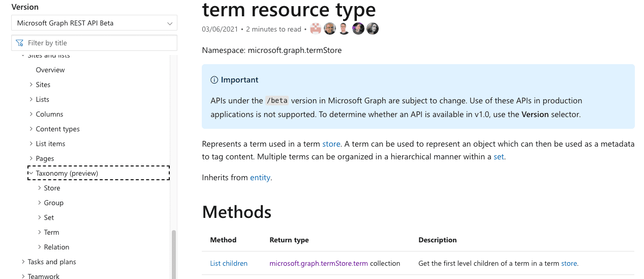Follow the entity link

pos(260,178)
